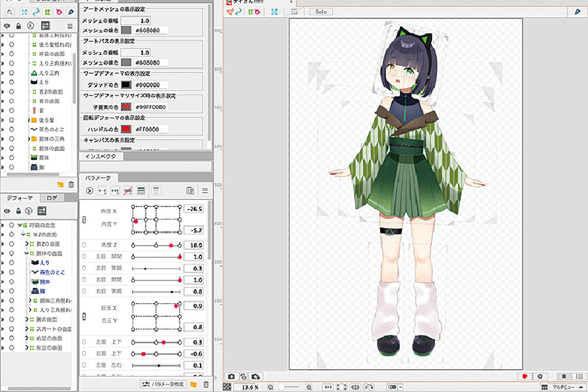
Task: Open the parts panel hamburger menu
Action: coord(70,25)
